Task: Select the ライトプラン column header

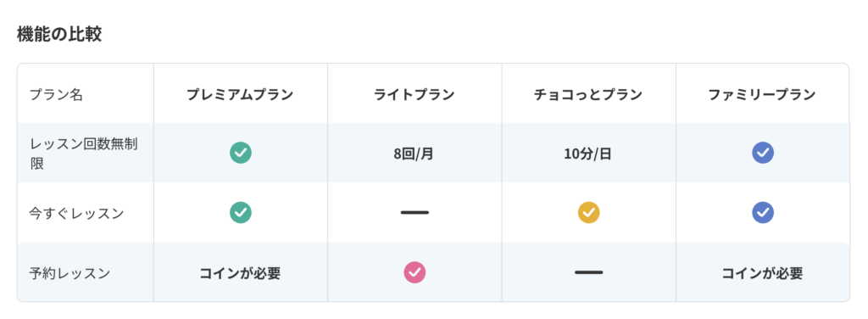Action: tap(415, 95)
